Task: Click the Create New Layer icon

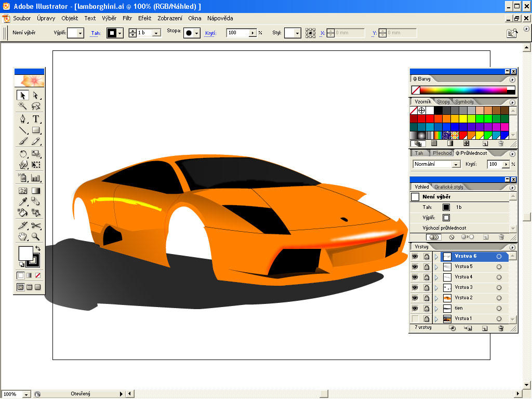Action: coord(484,328)
